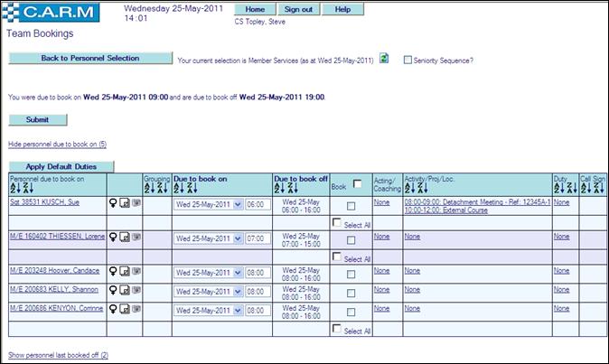Expand the book-on date dropdown for THIESSEN
Viewport: 609px width, 364px height.
coord(238,238)
